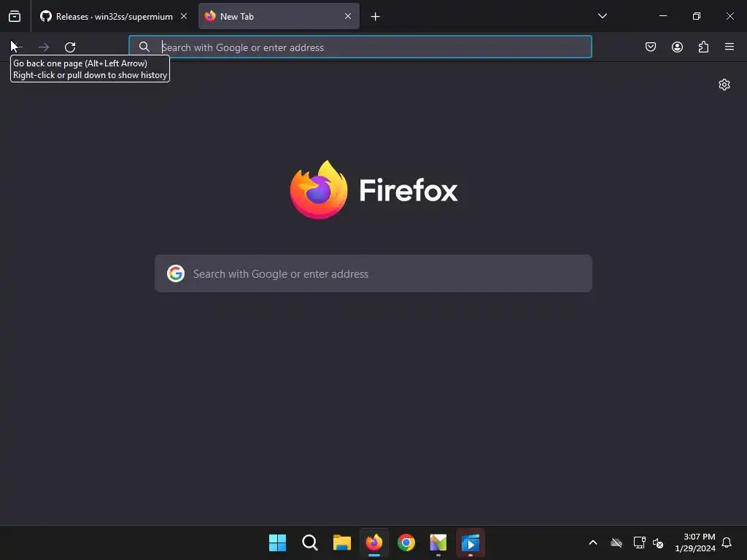Click the Firefox logo on page
Viewport: 747px width, 560px height.
[x=319, y=190]
